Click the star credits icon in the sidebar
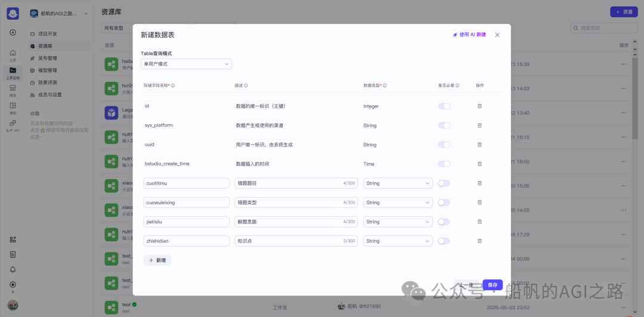This screenshot has height=317, width=644. [x=13, y=285]
